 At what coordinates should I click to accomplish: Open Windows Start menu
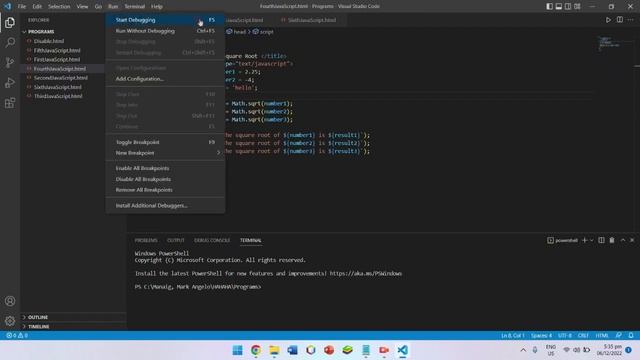[x=238, y=350]
